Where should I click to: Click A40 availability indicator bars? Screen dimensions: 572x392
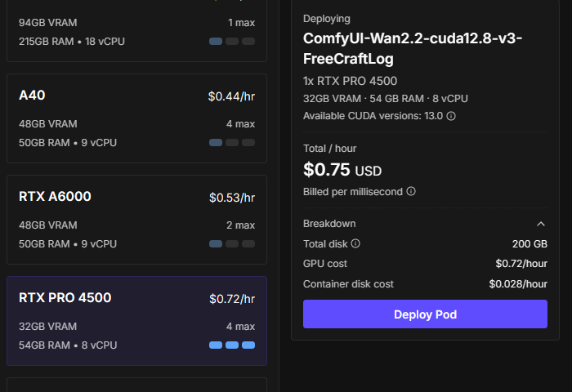(232, 143)
